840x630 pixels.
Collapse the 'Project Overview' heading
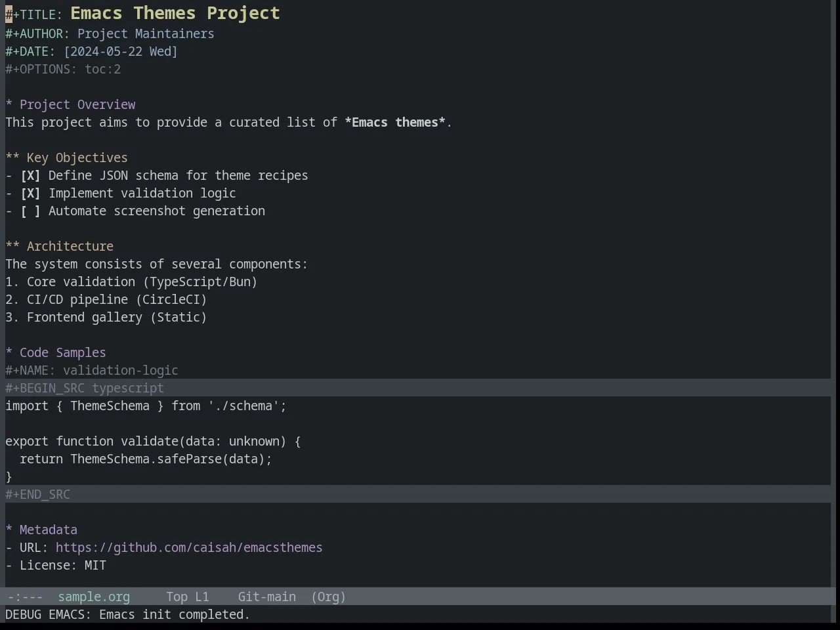pyautogui.click(x=71, y=104)
